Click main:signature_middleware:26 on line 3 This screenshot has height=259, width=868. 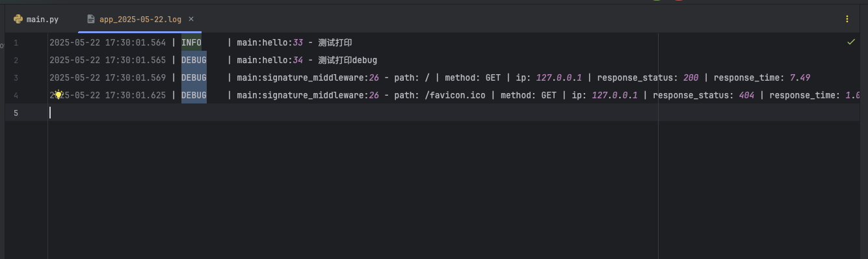(x=308, y=78)
